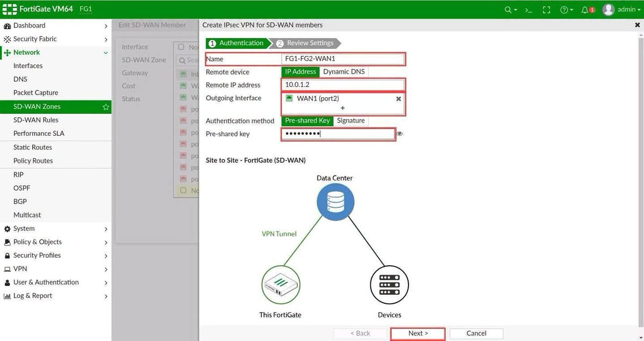Viewport: 644px width, 341px height.
Task: Open the admin account dropdown
Action: (629, 10)
